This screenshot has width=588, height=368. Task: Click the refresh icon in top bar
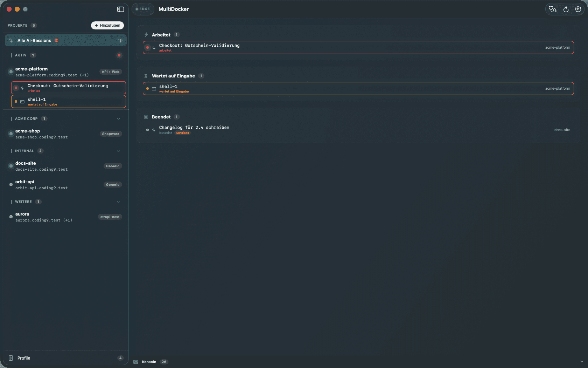(566, 9)
